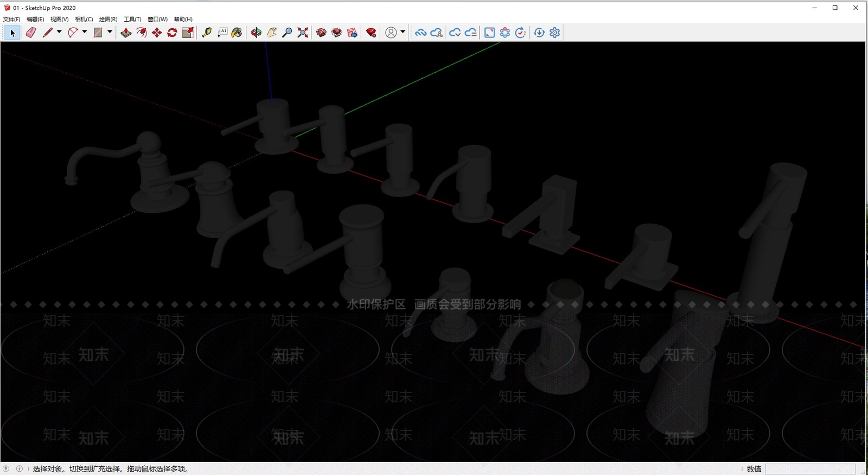
Task: Open the 3D Warehouse
Action: point(321,33)
